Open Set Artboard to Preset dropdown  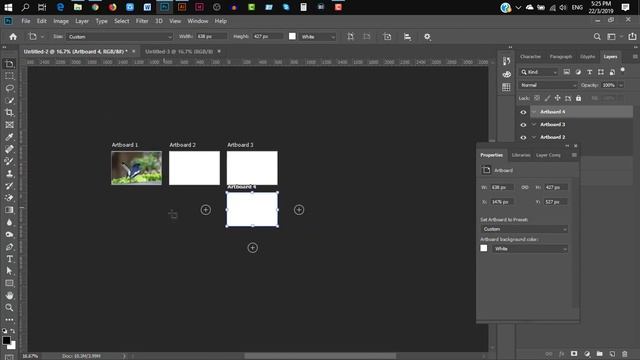(x=524, y=229)
